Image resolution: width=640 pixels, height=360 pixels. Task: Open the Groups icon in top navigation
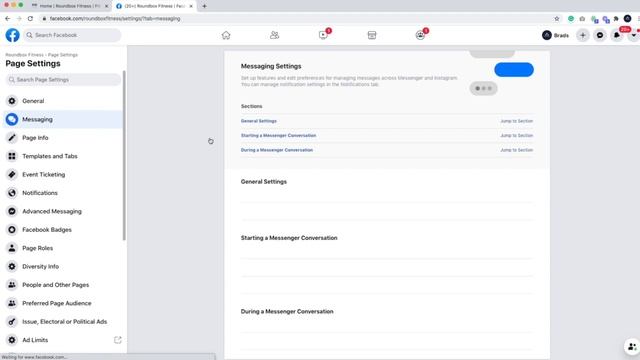(420, 35)
